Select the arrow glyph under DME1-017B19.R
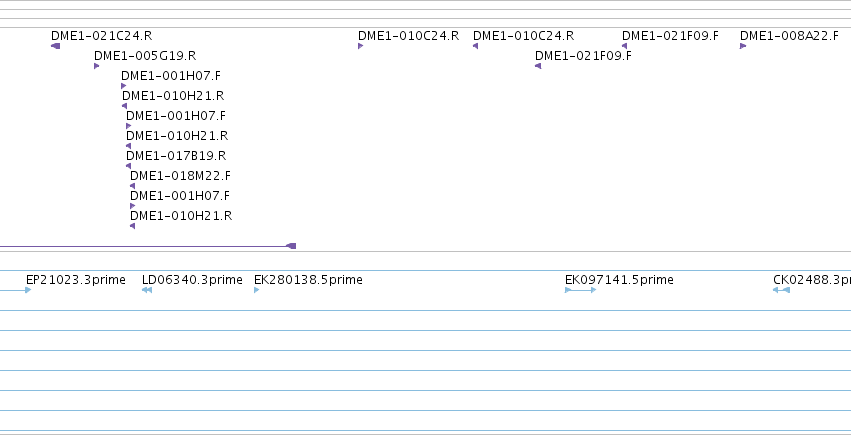Viewport: 851px width, 435px height. (x=129, y=166)
